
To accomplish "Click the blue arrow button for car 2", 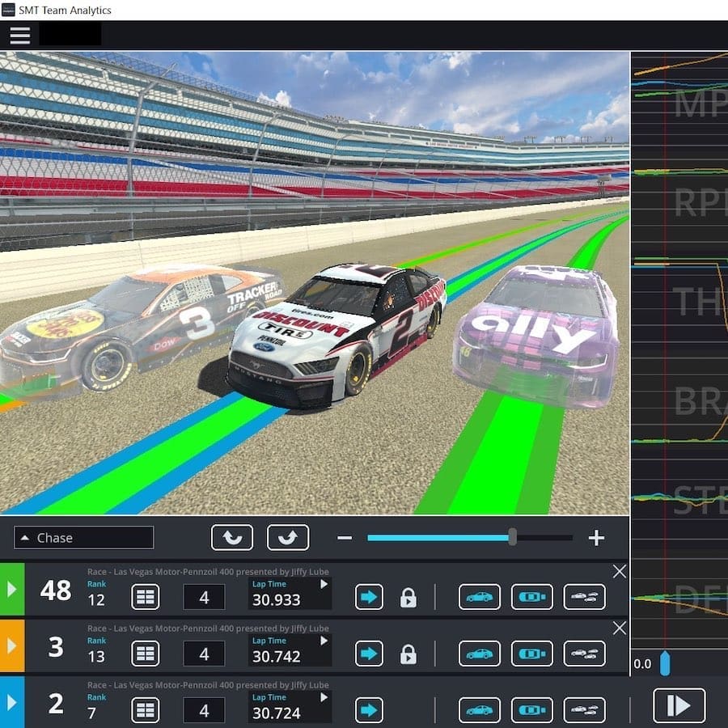I will click(369, 710).
